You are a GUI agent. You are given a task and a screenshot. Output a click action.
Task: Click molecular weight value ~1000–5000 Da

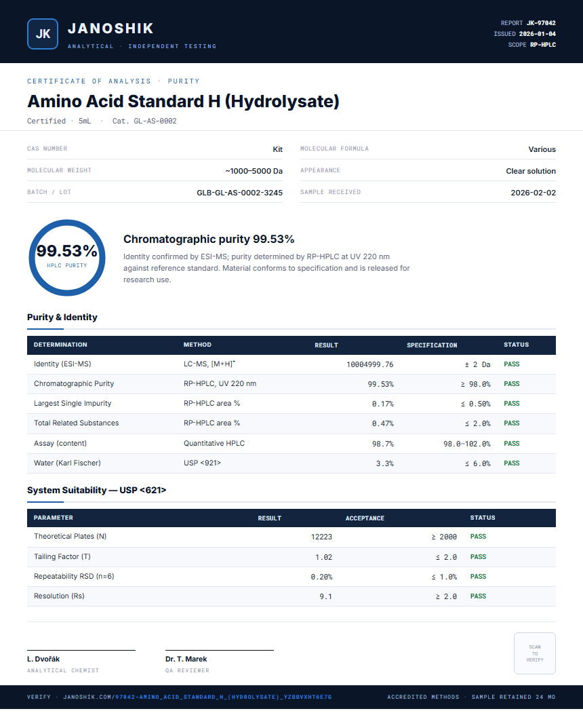click(254, 171)
